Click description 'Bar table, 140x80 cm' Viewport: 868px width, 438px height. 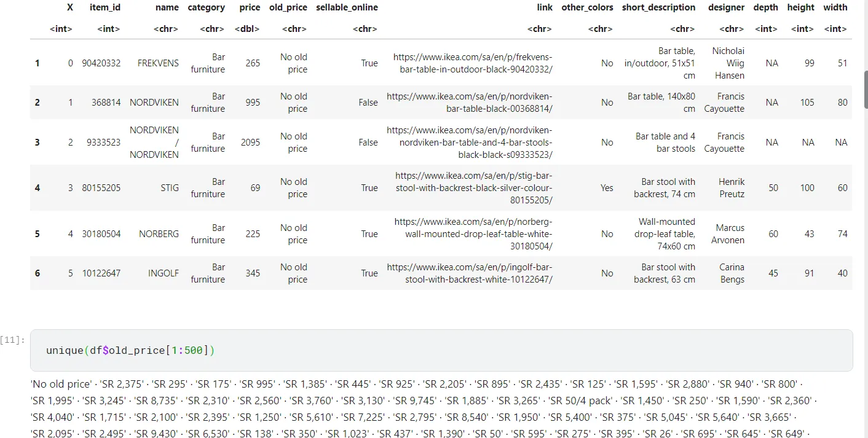661,103
